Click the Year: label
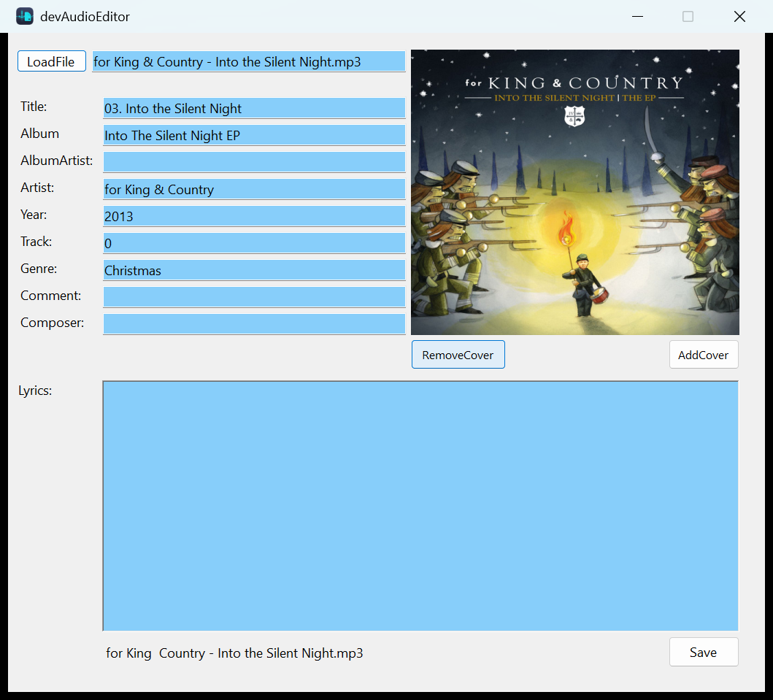The width and height of the screenshot is (773, 700). 34,215
